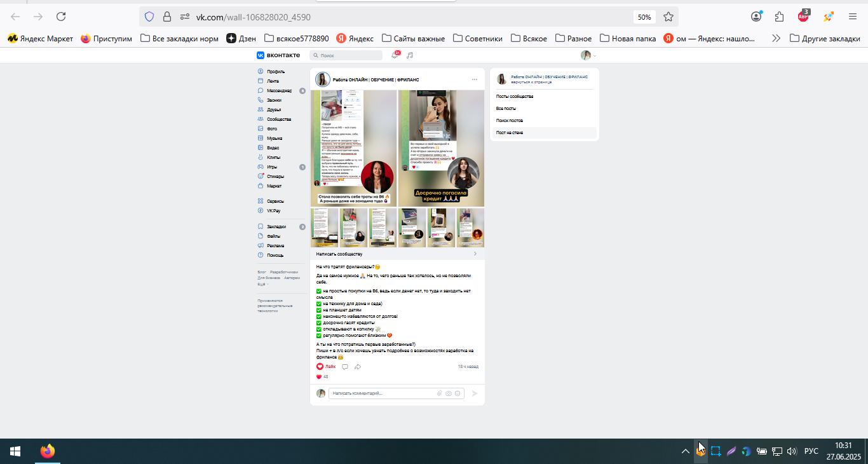Image resolution: width=868 pixels, height=464 pixels.
Task: Open emoji picker in comment field
Action: (458, 393)
